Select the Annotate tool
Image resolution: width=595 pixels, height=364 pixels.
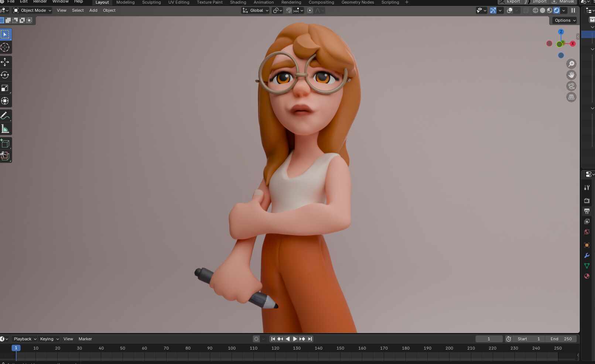[5, 116]
